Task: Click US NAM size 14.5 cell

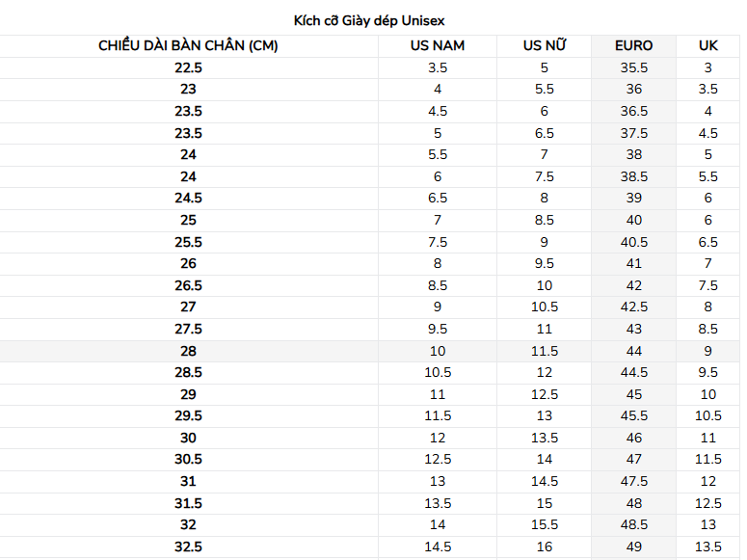Action: click(438, 547)
